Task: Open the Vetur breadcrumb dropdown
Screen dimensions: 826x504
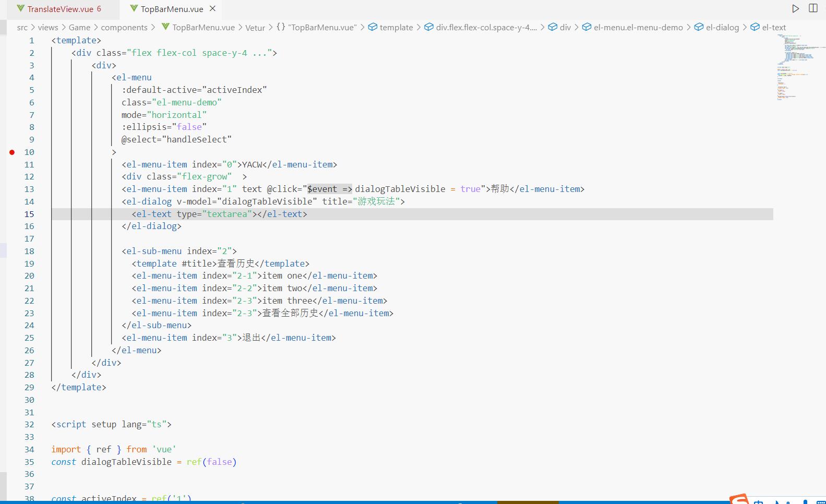Action: [255, 28]
